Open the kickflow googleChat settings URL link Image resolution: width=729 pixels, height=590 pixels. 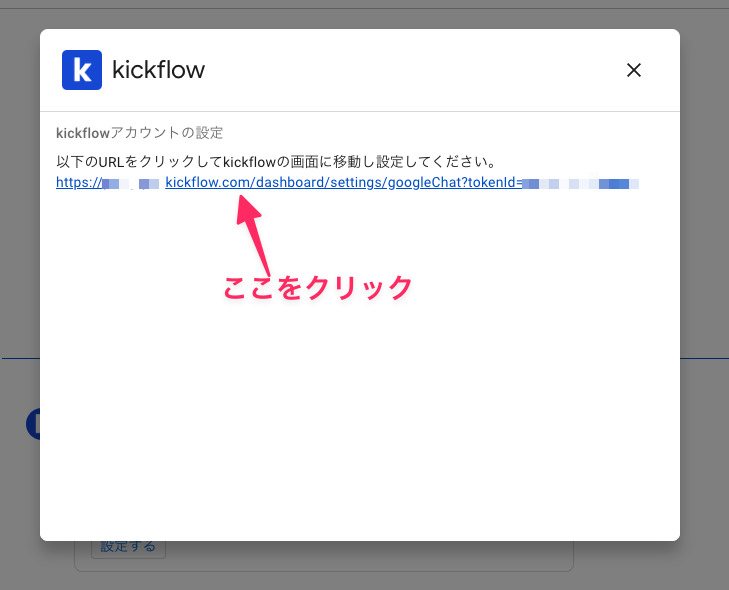tap(347, 183)
